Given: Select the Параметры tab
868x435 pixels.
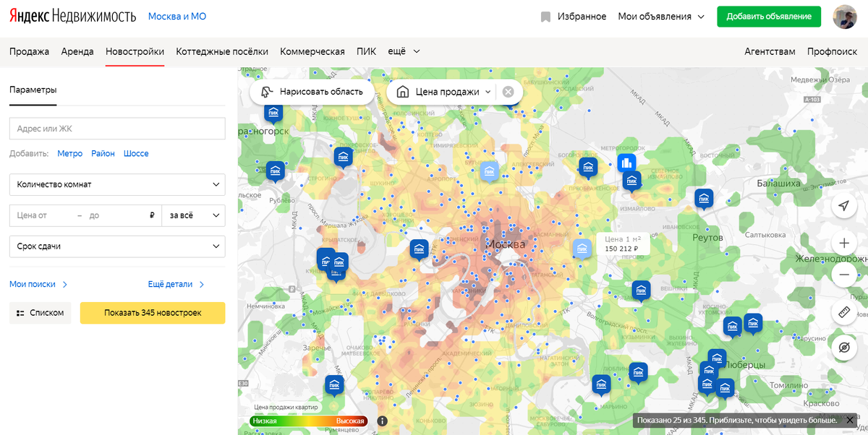Looking at the screenshot, I should click(33, 90).
